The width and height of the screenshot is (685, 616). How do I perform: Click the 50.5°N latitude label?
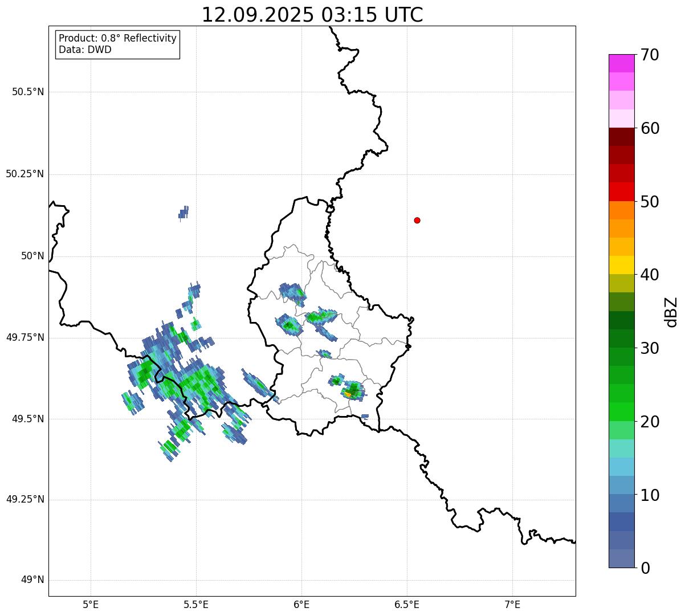pos(28,92)
